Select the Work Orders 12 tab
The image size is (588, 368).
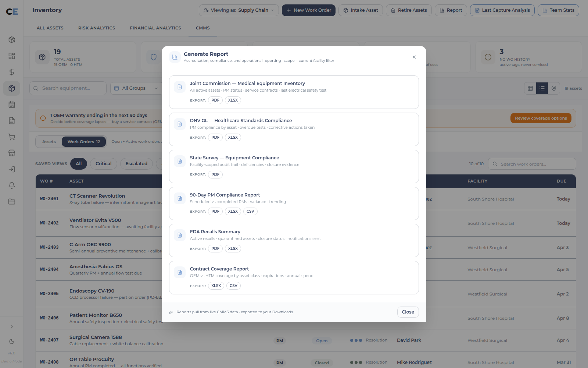(x=84, y=142)
